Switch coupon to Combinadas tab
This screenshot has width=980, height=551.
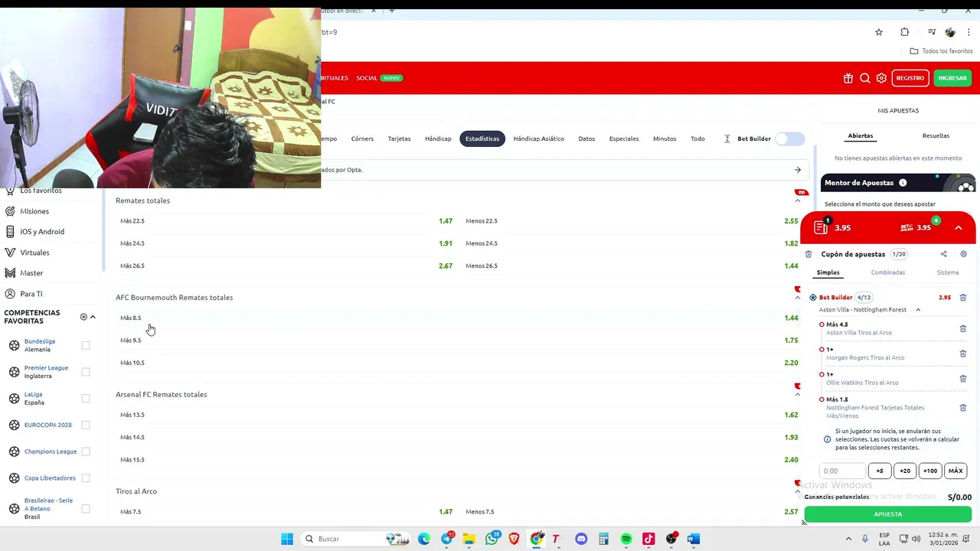click(888, 272)
